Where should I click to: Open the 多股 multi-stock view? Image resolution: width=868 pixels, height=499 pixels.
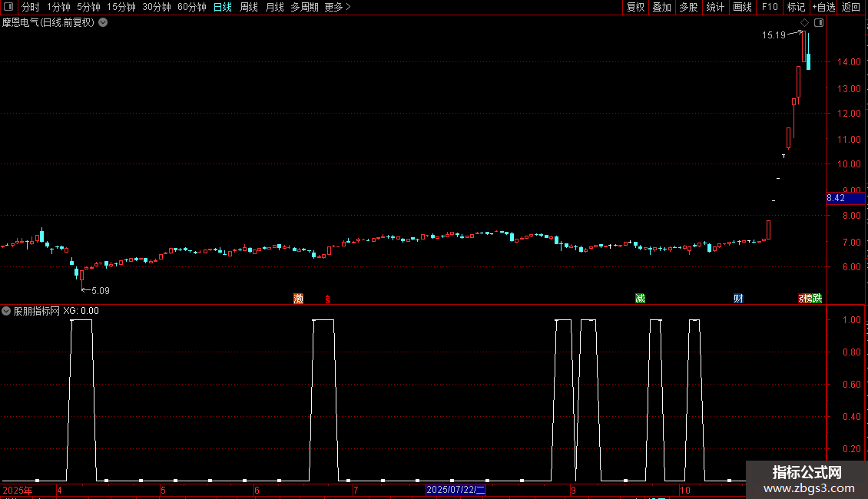(x=689, y=7)
